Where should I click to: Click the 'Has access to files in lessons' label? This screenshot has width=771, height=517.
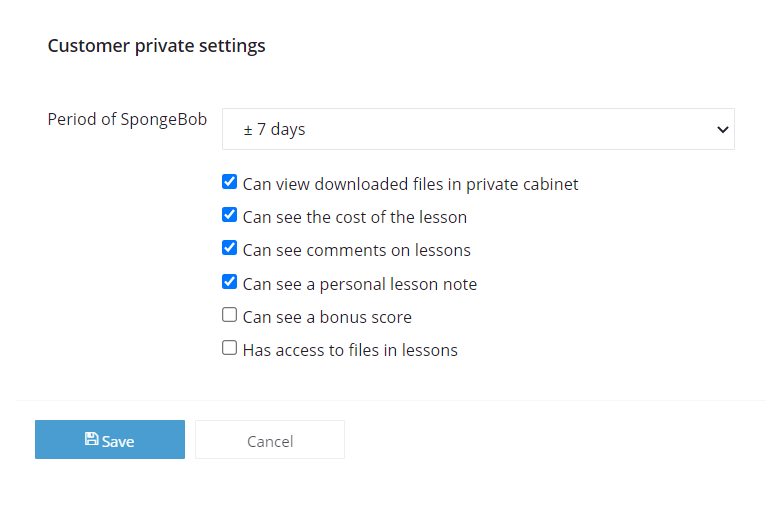(351, 350)
